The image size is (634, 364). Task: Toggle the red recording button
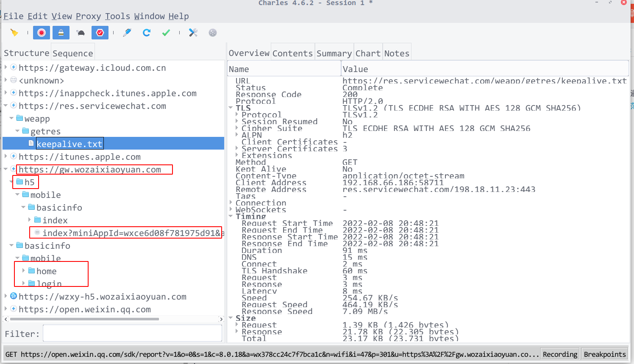42,33
